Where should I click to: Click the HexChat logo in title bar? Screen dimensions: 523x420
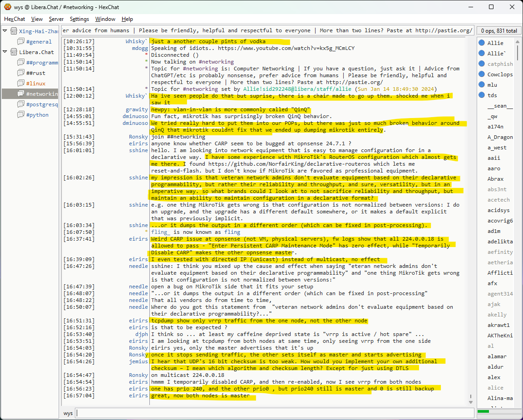coord(8,7)
